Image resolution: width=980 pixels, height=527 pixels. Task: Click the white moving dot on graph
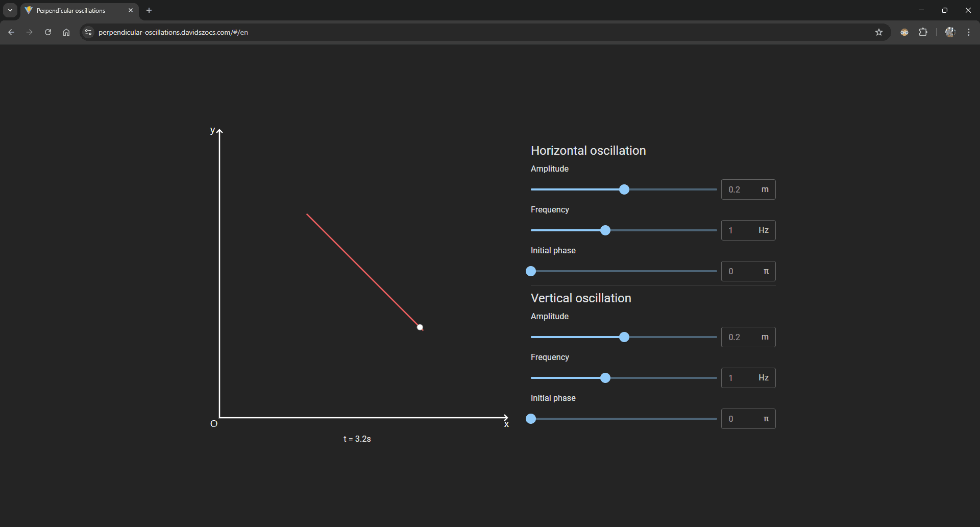click(x=420, y=327)
